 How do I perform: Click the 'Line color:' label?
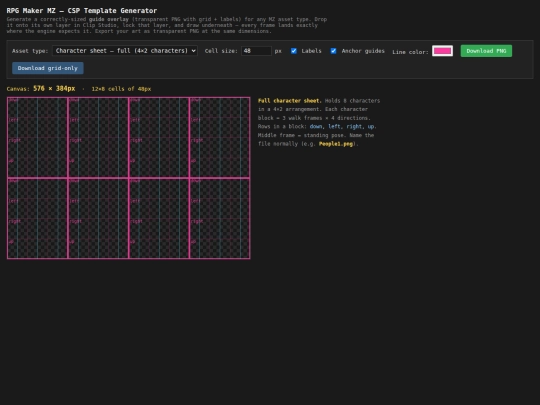coord(411,52)
